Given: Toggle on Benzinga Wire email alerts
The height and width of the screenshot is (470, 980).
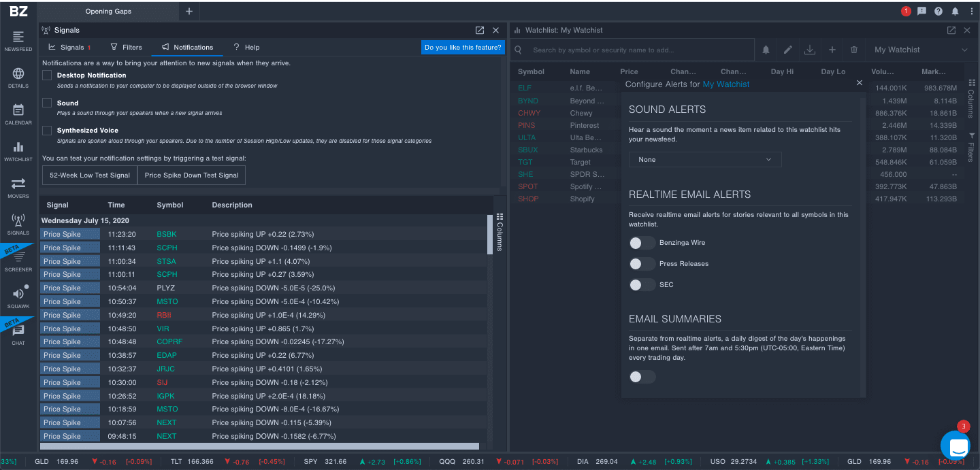Looking at the screenshot, I should (642, 243).
